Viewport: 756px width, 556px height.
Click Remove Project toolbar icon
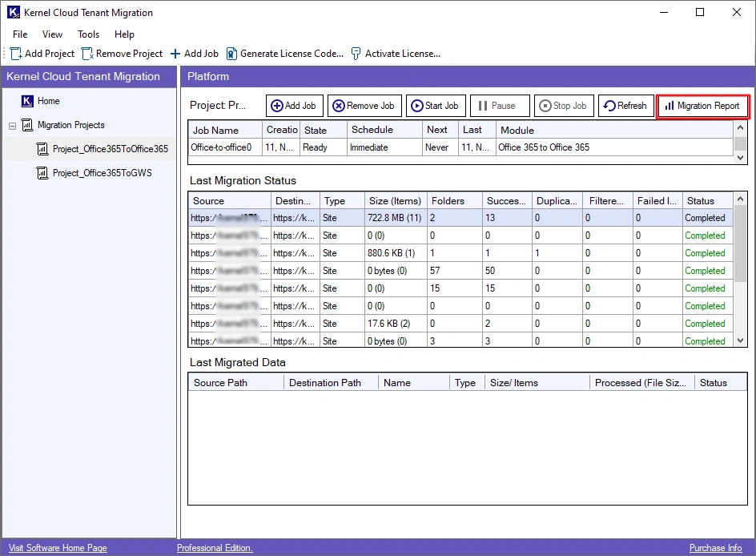[x=87, y=54]
